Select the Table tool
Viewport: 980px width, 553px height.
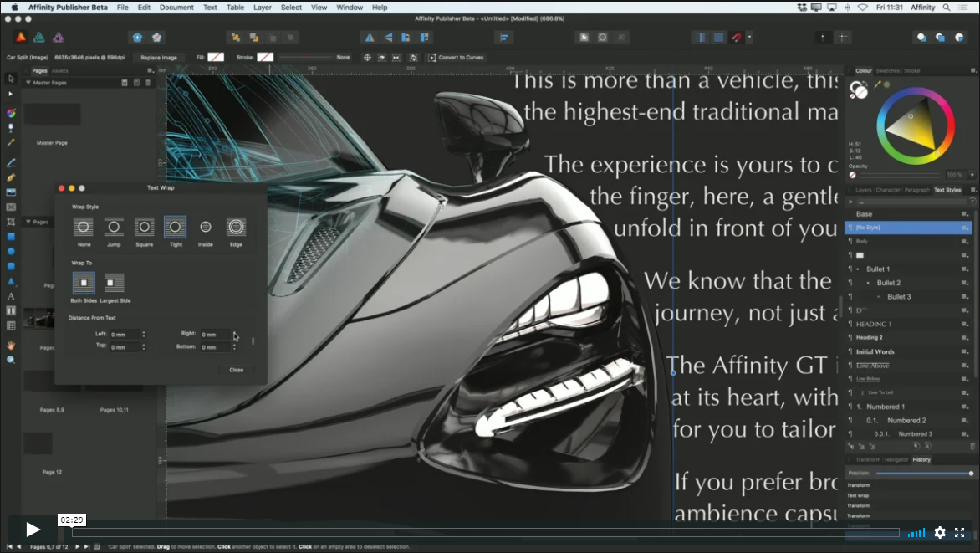(x=11, y=326)
